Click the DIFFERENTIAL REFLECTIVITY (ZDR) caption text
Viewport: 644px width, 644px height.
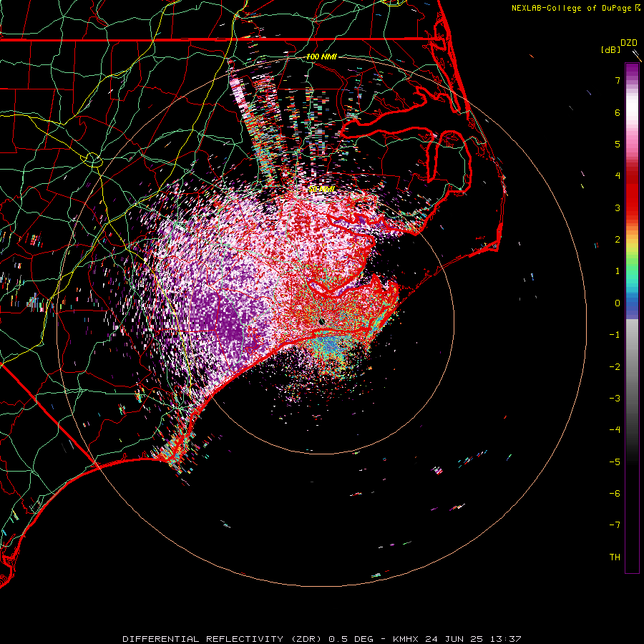[223, 639]
